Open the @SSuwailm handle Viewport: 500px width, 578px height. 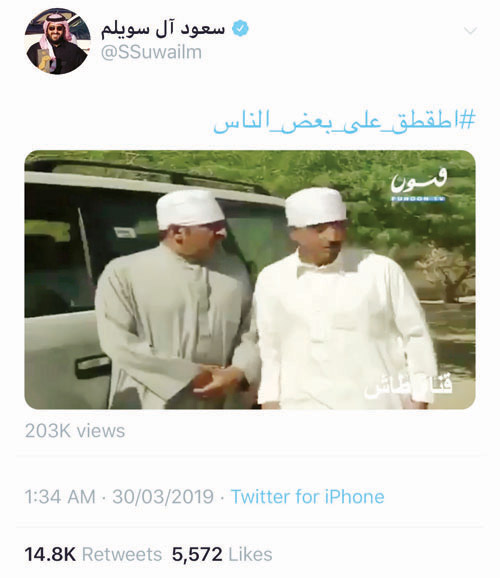(x=151, y=52)
